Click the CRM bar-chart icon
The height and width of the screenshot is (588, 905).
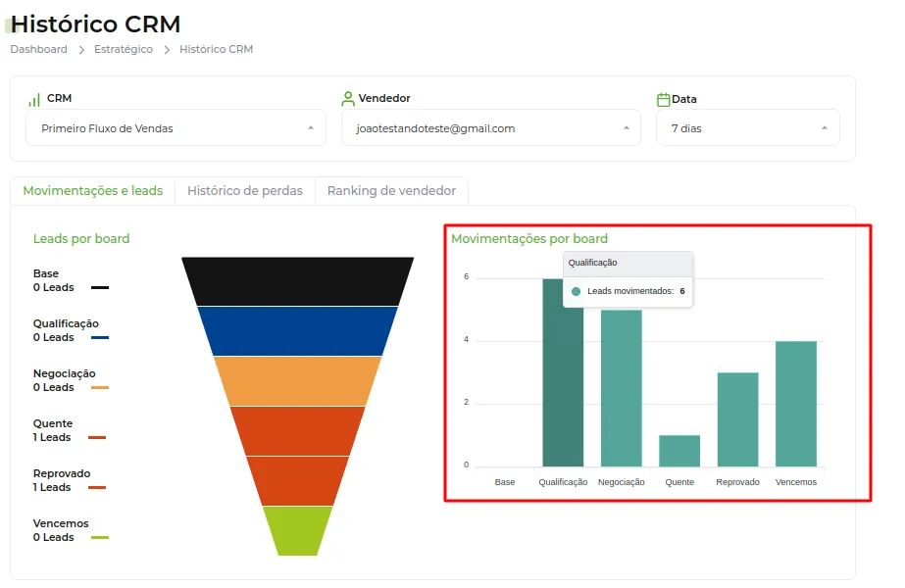34,100
